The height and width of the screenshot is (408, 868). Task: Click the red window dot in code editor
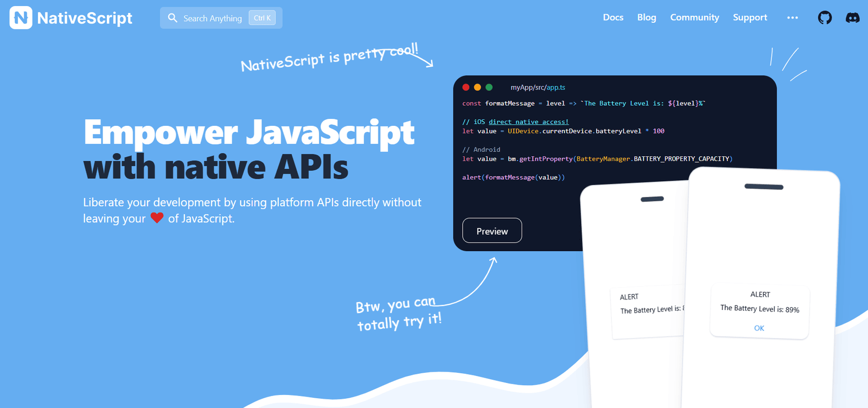[466, 87]
